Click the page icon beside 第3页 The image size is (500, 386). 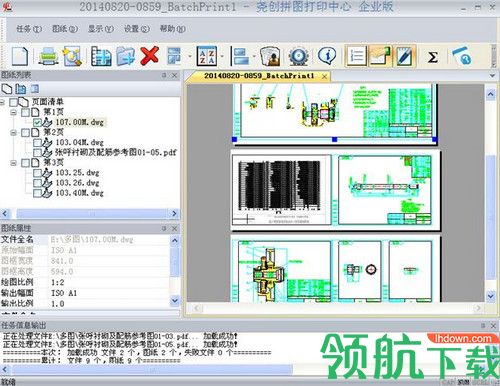click(35, 163)
